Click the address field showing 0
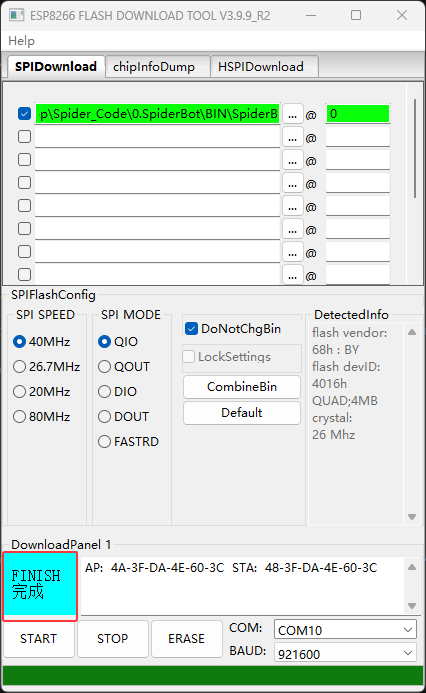The height and width of the screenshot is (693, 426). [x=358, y=114]
